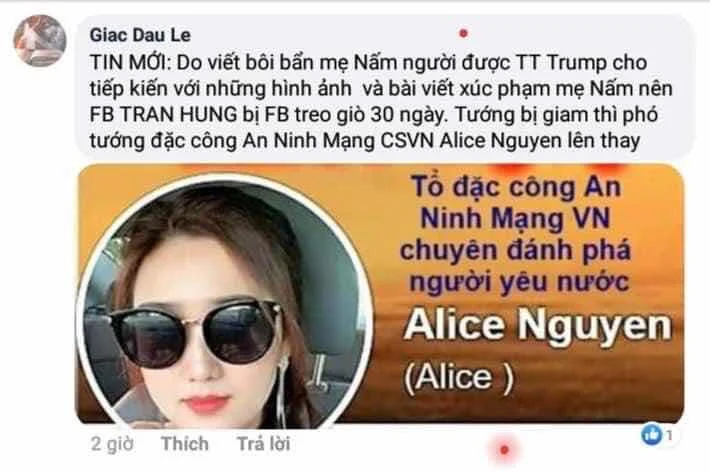The height and width of the screenshot is (474, 710).
Task: Open the attached Alice Nguyen banner image
Action: click(x=380, y=294)
